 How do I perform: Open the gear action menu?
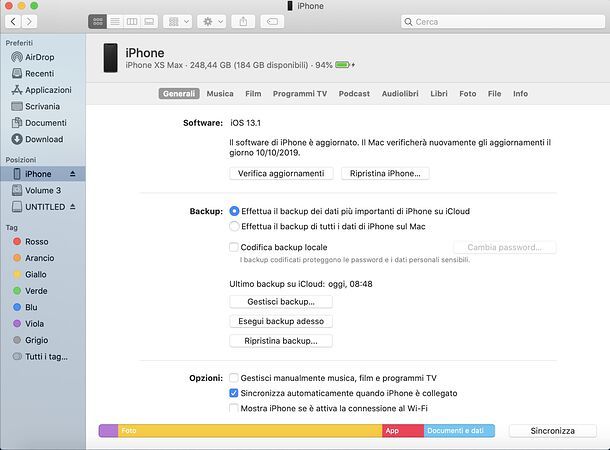pyautogui.click(x=212, y=21)
